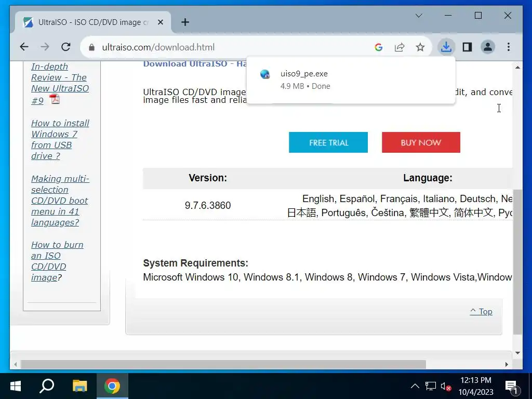Viewport: 532px width, 399px height.
Task: Show hidden system tray icons
Action: coord(415,386)
